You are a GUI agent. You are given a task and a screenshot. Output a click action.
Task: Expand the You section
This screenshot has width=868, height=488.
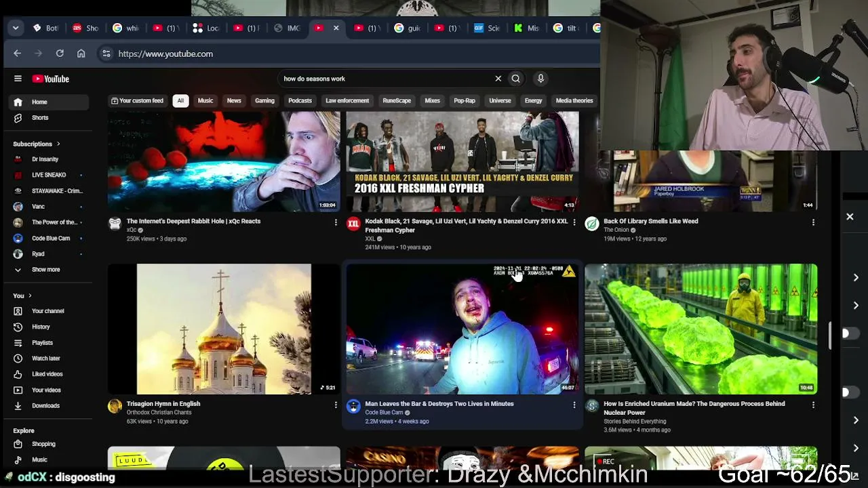click(x=22, y=296)
